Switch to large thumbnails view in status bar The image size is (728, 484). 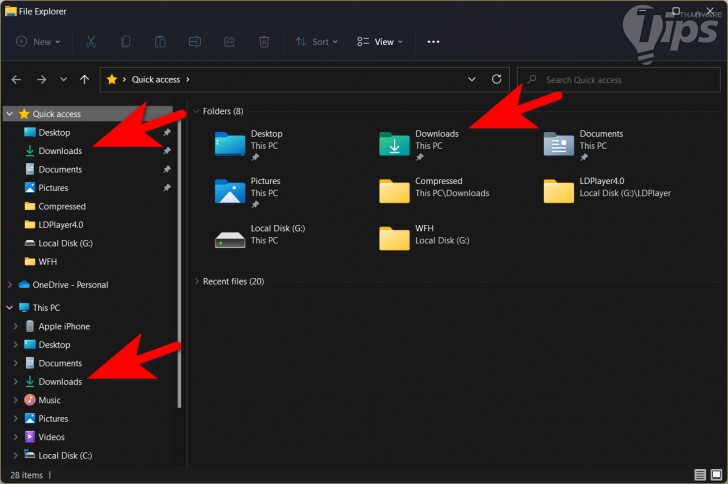[x=715, y=475]
